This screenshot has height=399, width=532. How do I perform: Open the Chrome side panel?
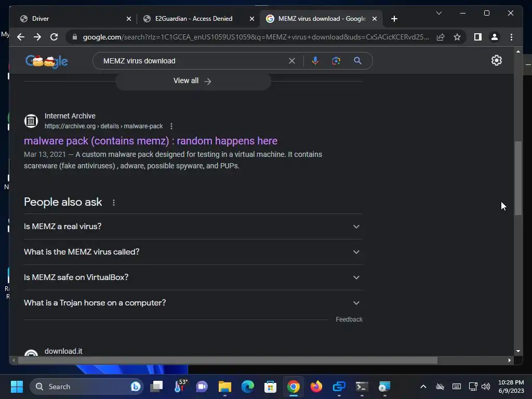click(x=478, y=37)
